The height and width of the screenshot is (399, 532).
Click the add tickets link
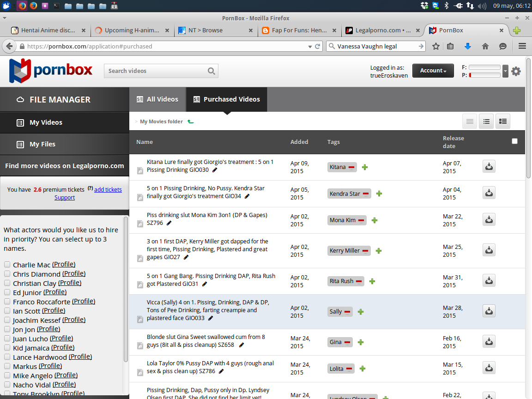point(108,189)
